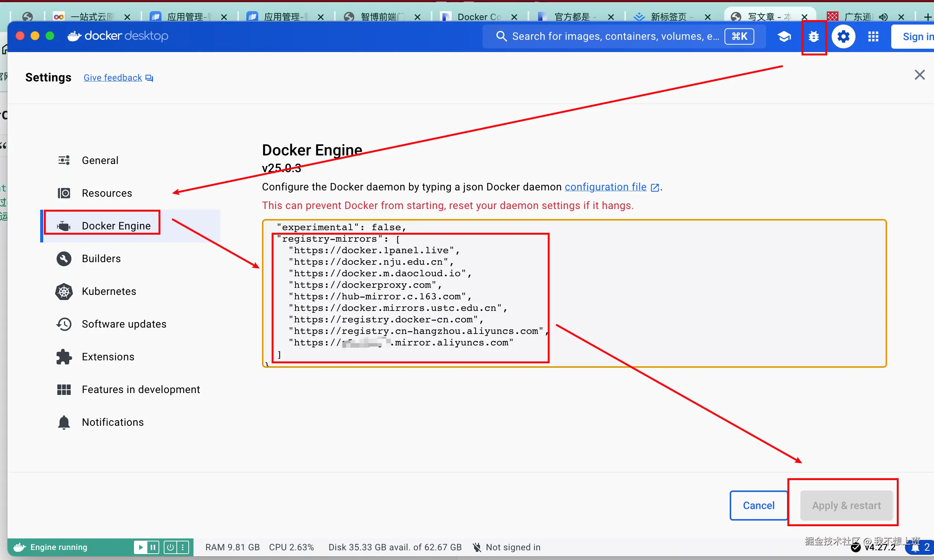This screenshot has height=560, width=934.
Task: Open Settings via the gear icon
Action: click(844, 36)
